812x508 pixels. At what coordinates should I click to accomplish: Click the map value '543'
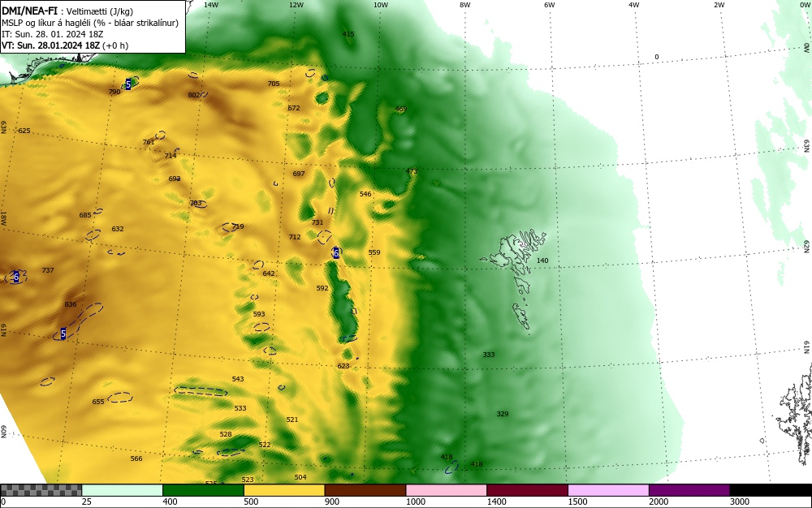tap(238, 379)
